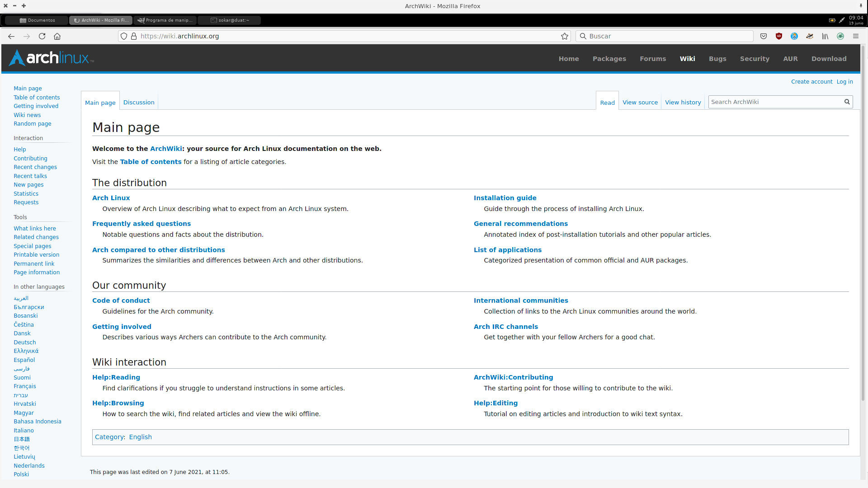Image resolution: width=868 pixels, height=488 pixels.
Task: Open the English category link
Action: click(141, 437)
